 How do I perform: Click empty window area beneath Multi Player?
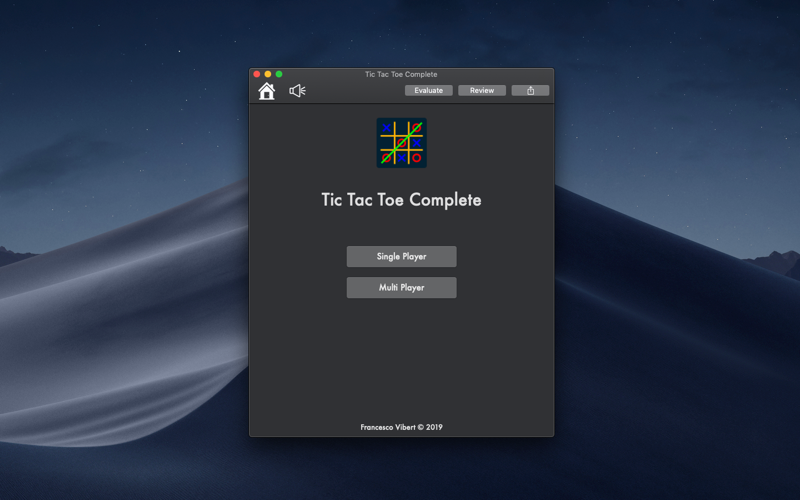[402, 357]
